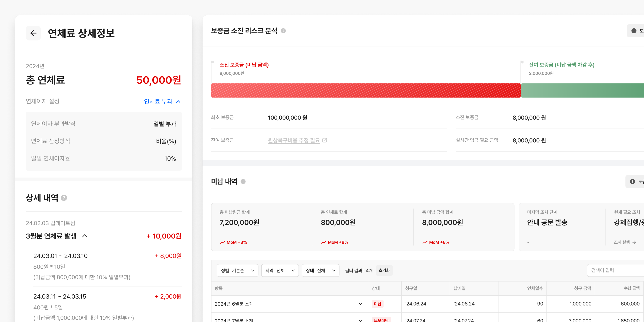
Task: Click the help button in risk analysis header
Action: tap(635, 31)
